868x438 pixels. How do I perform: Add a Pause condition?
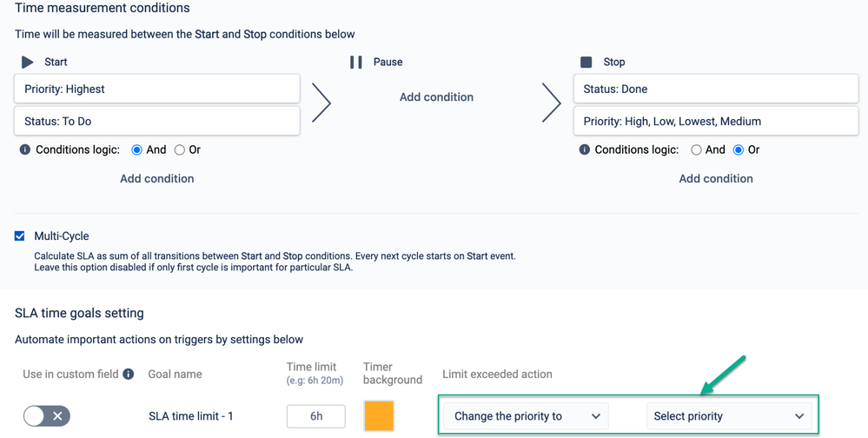436,97
